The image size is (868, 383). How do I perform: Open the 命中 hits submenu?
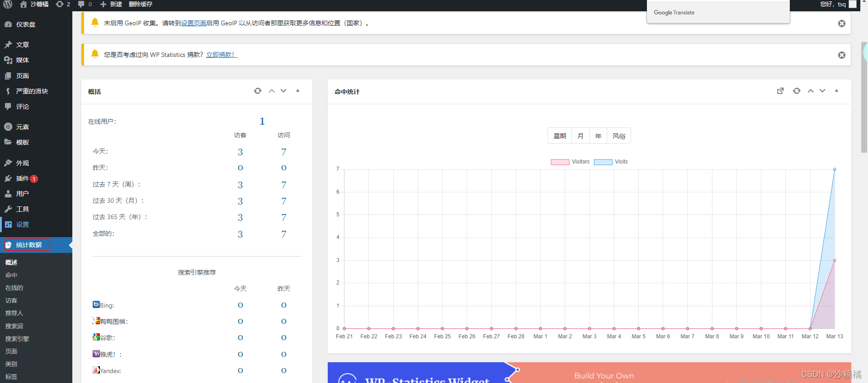11,275
